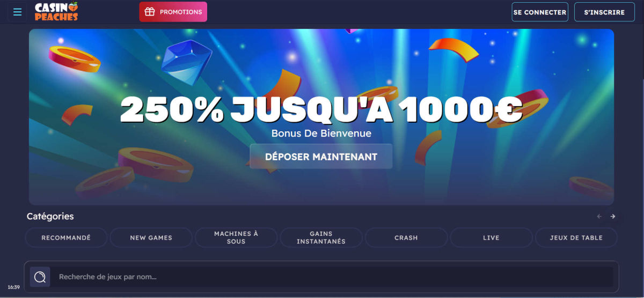The height and width of the screenshot is (298, 644).
Task: Click the Casino Peaches logo
Action: tap(56, 12)
